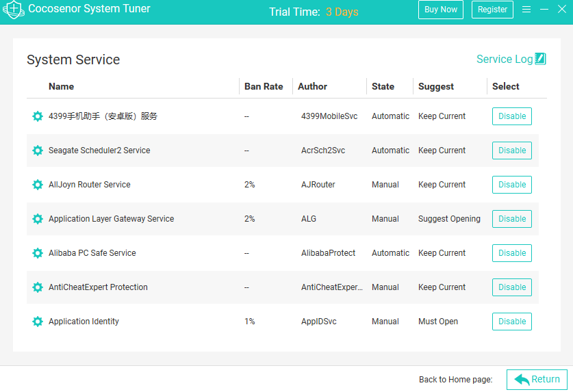Click the Name column header
573x392 pixels.
(61, 86)
